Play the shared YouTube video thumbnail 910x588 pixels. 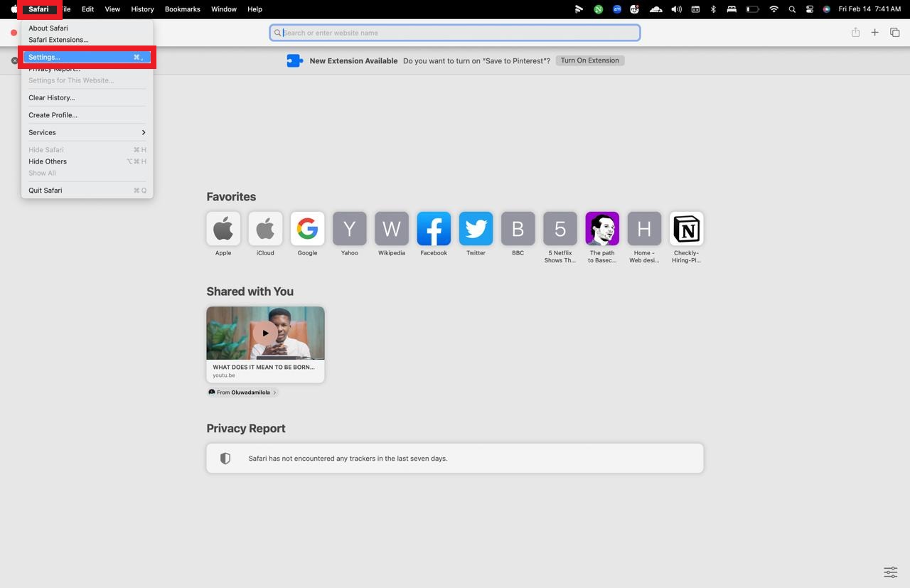click(x=265, y=333)
